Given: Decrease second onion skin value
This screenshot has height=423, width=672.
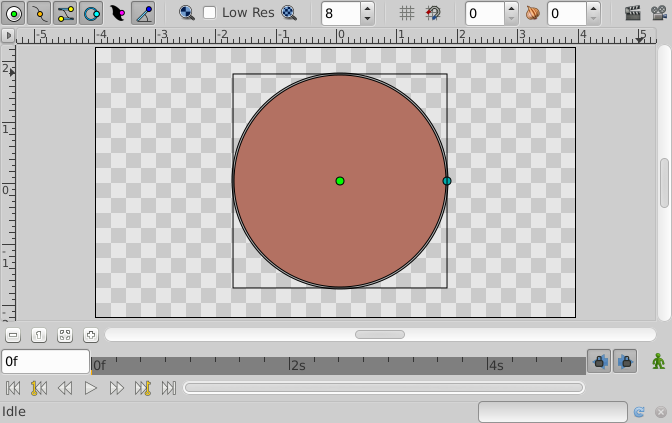Looking at the screenshot, I should 593,19.
